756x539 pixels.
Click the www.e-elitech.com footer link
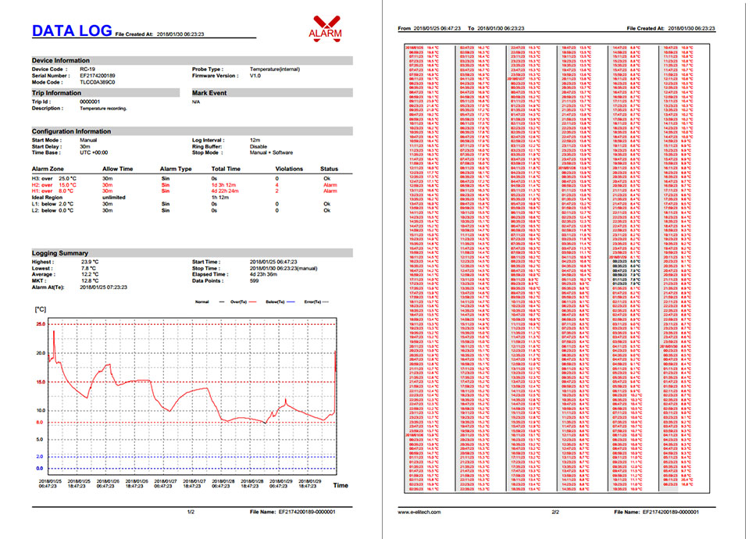tap(419, 512)
